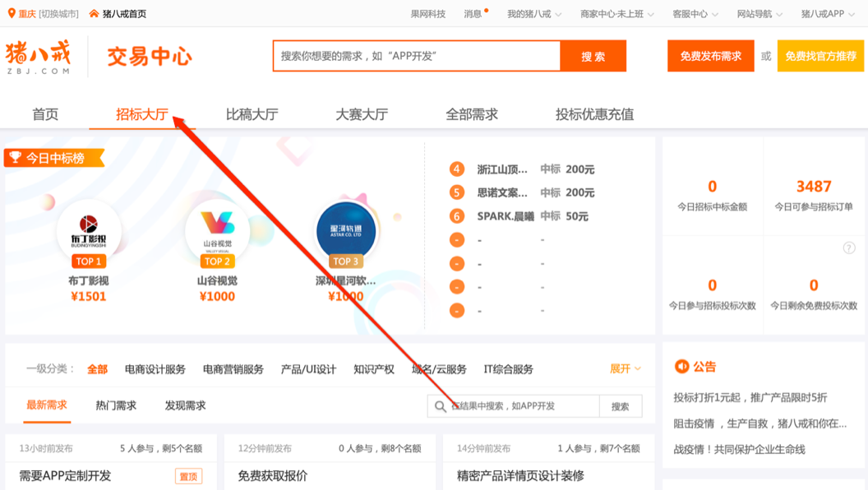Viewport: 868px width, 490px height.
Task: Open the 大赛大厅 tab
Action: tap(362, 114)
